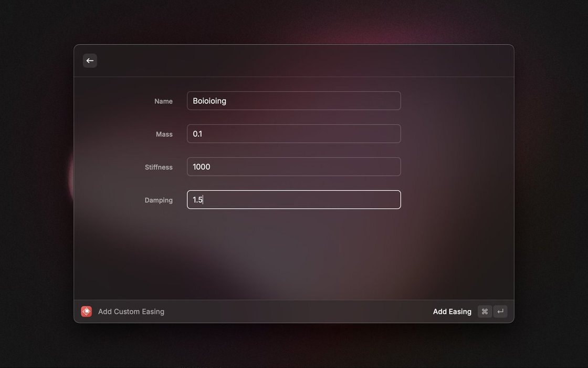This screenshot has height=368, width=588.
Task: Focus the Name field containing Boioioing
Action: 294,100
